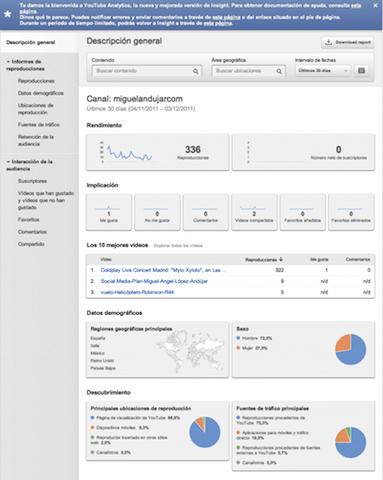The height and width of the screenshot is (480, 383).
Task: Click the first esta página banner link
Action: [x=356, y=5]
